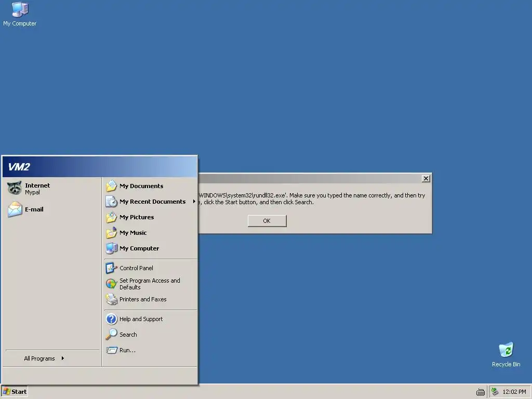The height and width of the screenshot is (399, 532).
Task: Click the My Documents folder icon
Action: pyautogui.click(x=111, y=186)
